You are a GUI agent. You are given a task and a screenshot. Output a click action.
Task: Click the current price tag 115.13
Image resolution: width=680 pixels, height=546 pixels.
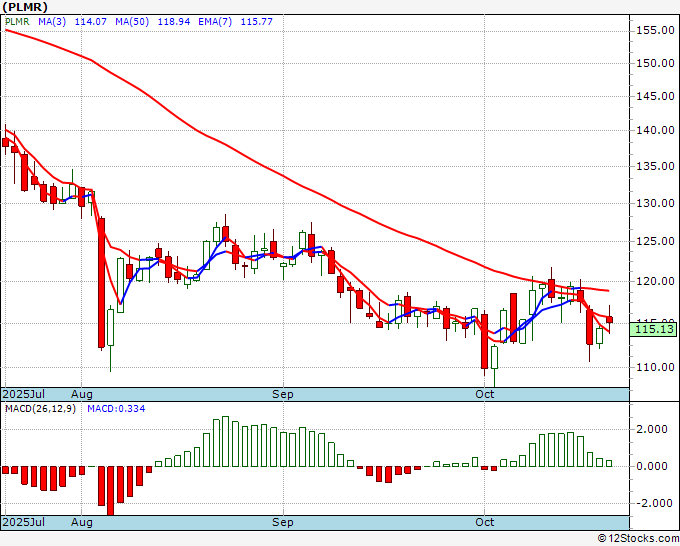click(653, 329)
